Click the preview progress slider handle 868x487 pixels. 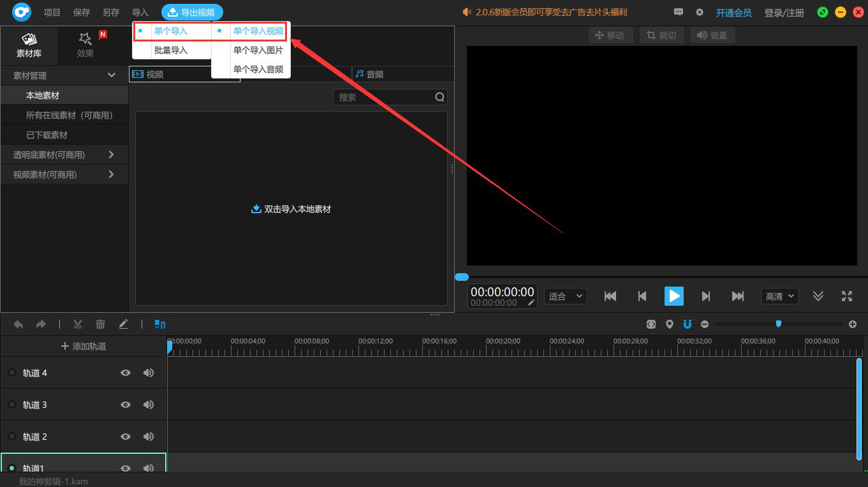pyautogui.click(x=462, y=277)
